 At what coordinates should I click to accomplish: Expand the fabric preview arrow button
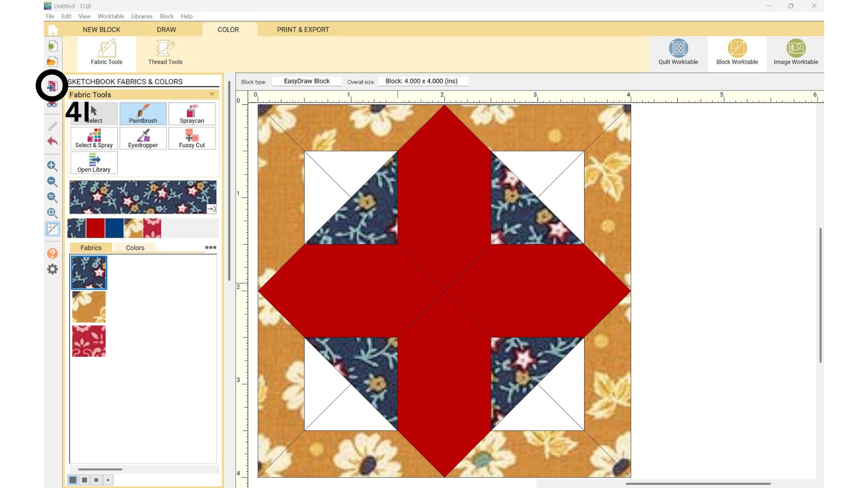pos(211,209)
